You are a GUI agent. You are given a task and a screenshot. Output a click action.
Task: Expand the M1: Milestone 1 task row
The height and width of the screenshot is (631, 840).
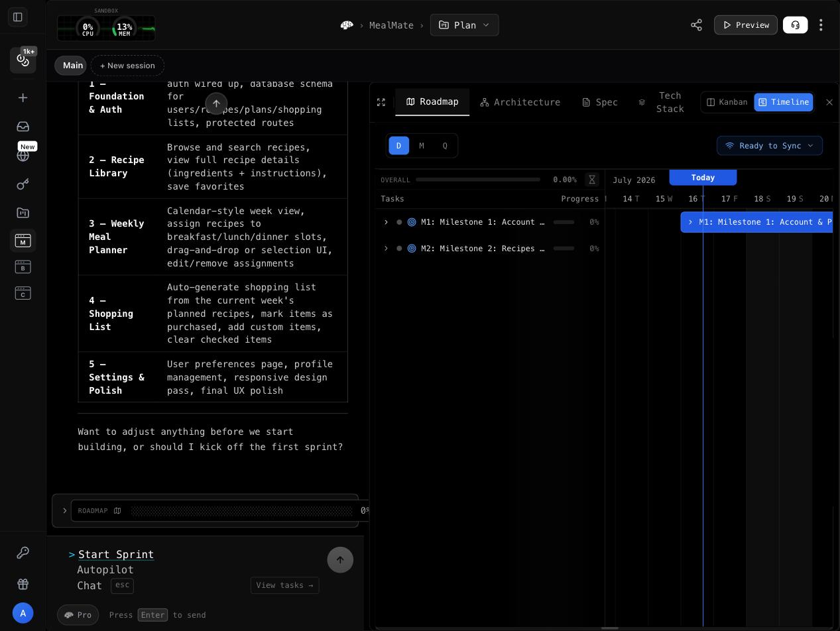pos(386,222)
